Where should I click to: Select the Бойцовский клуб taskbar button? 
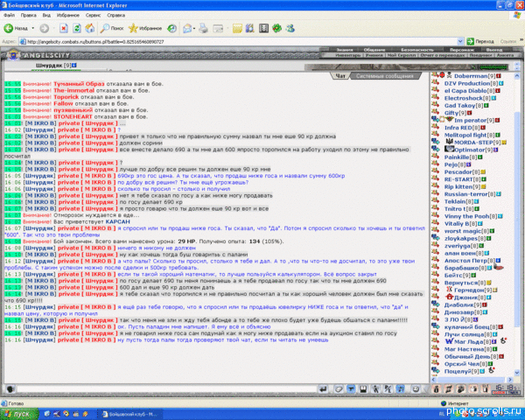[x=131, y=414]
